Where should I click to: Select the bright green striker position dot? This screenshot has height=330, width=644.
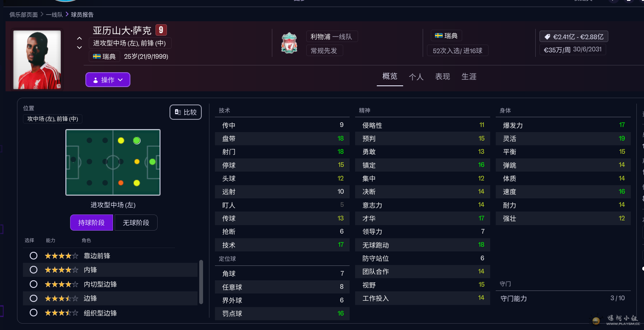(152, 162)
